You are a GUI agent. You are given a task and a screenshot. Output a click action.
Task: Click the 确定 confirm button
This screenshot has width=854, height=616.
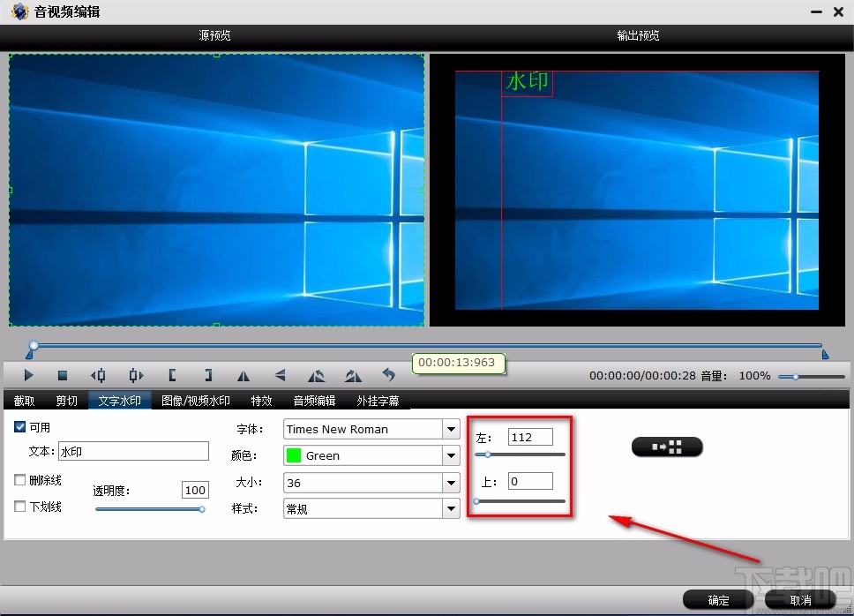(x=717, y=599)
